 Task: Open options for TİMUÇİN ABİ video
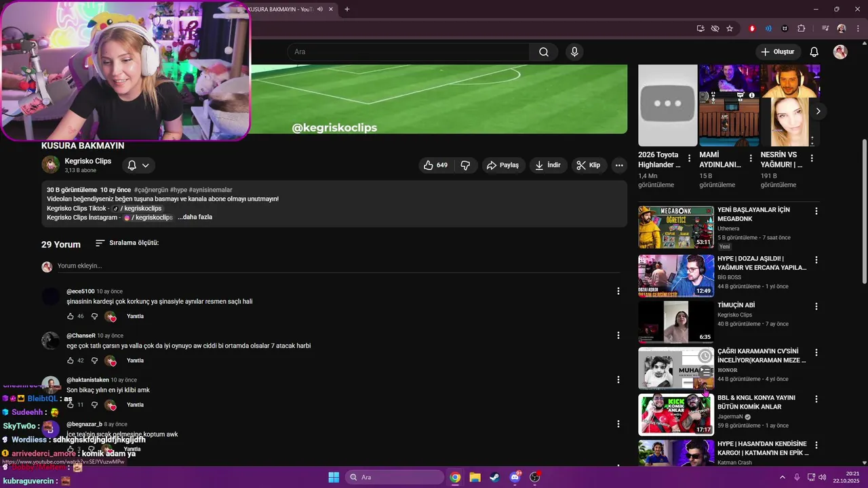pyautogui.click(x=816, y=306)
